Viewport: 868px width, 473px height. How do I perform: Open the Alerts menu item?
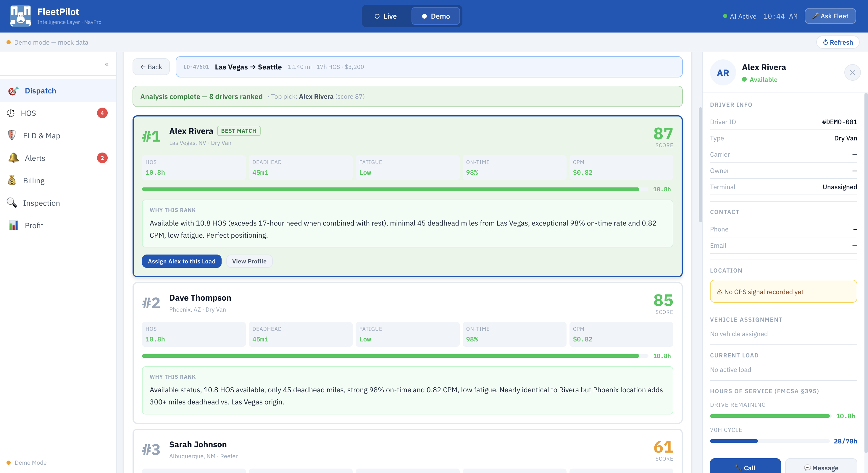[x=35, y=158]
